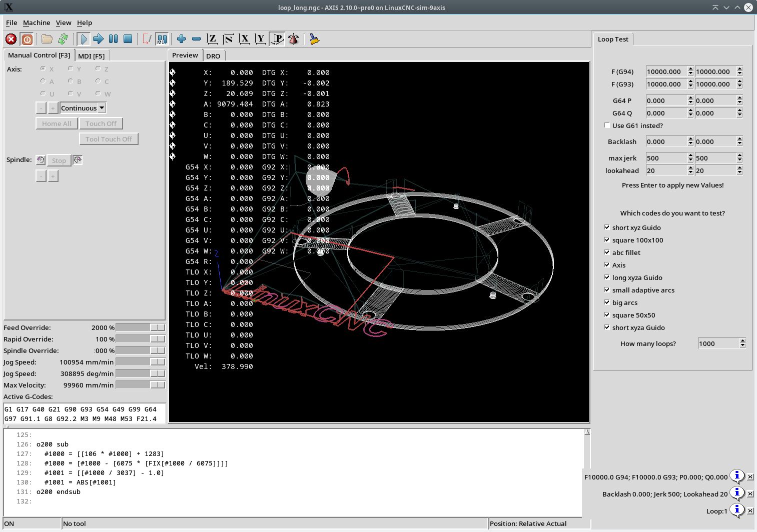This screenshot has width=757, height=532.
Task: Uncheck short xyz Guido
Action: 607,227
